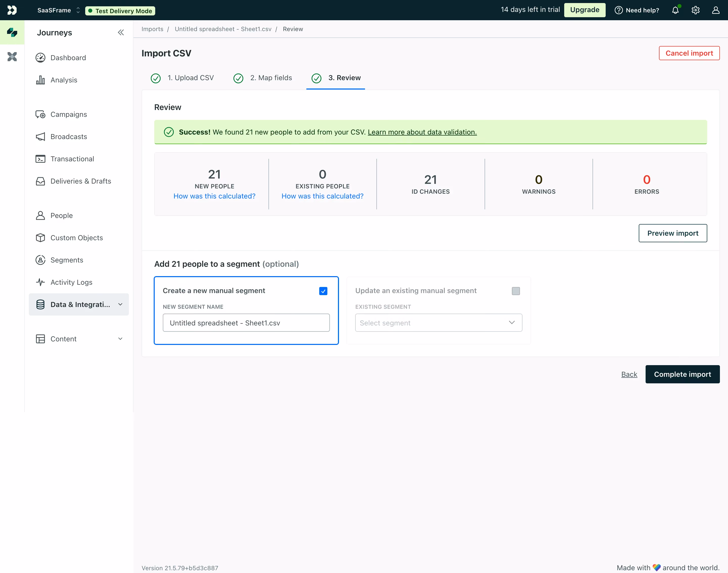Click Imports in the breadcrumb
This screenshot has height=573, width=728.
coord(152,29)
